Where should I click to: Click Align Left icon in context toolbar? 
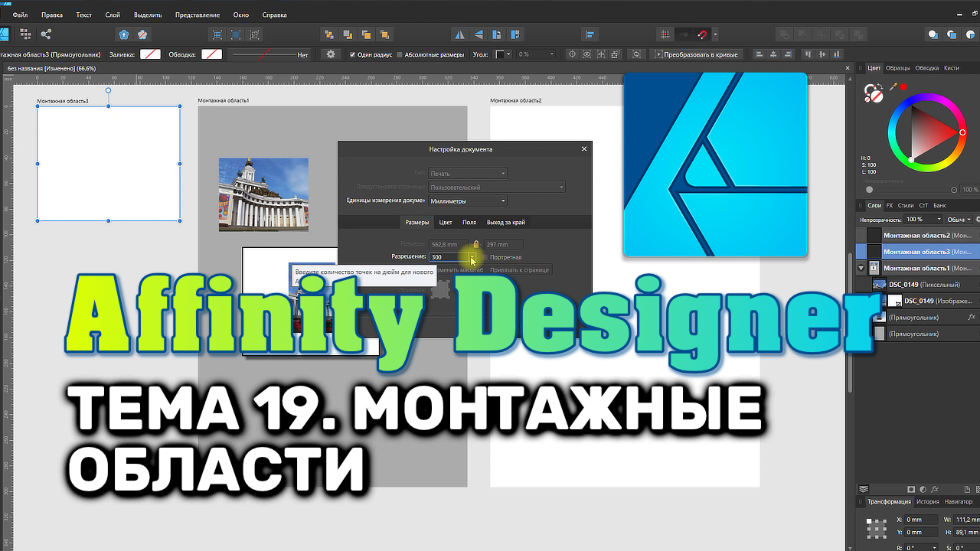pyautogui.click(x=759, y=54)
